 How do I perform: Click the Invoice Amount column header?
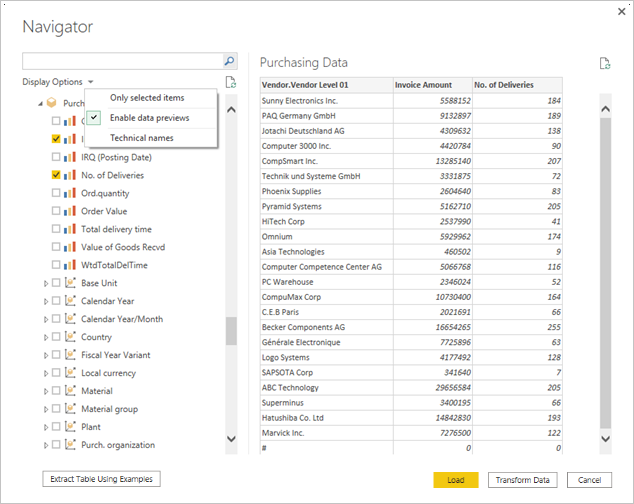[433, 85]
